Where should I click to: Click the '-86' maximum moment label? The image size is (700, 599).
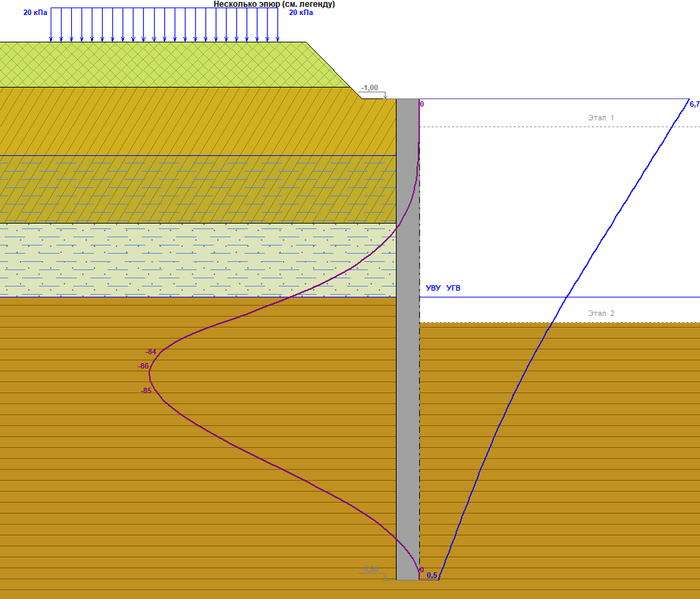(x=143, y=367)
